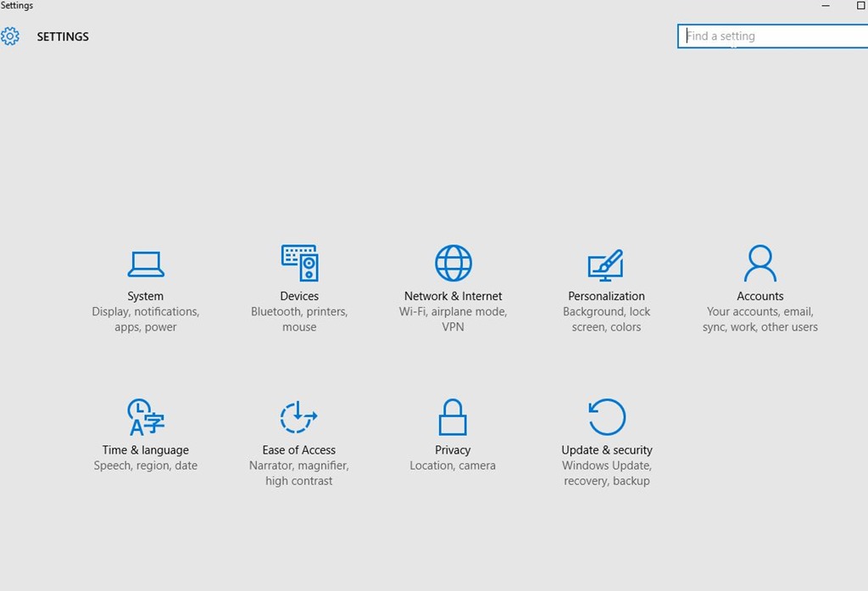Open Devices via the keyboard and speaker icon
The height and width of the screenshot is (591, 868).
(x=299, y=263)
